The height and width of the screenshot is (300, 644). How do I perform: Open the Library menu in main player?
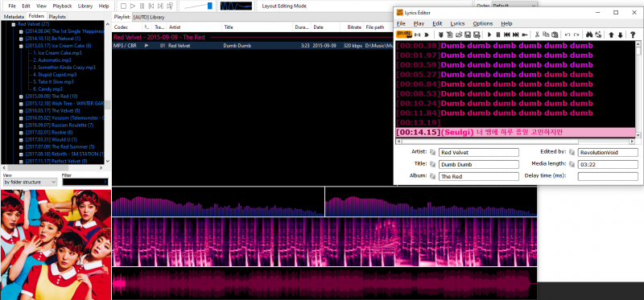[x=85, y=6]
